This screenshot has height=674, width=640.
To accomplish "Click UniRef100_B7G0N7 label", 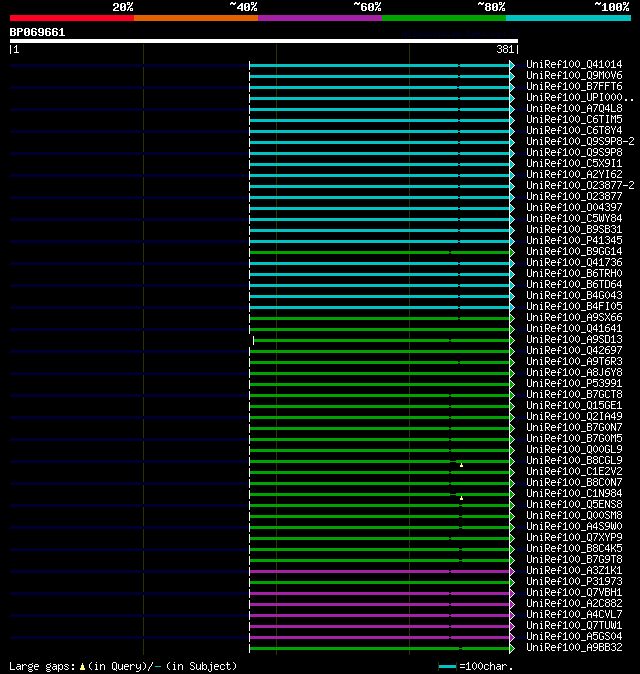I will pos(574,428).
